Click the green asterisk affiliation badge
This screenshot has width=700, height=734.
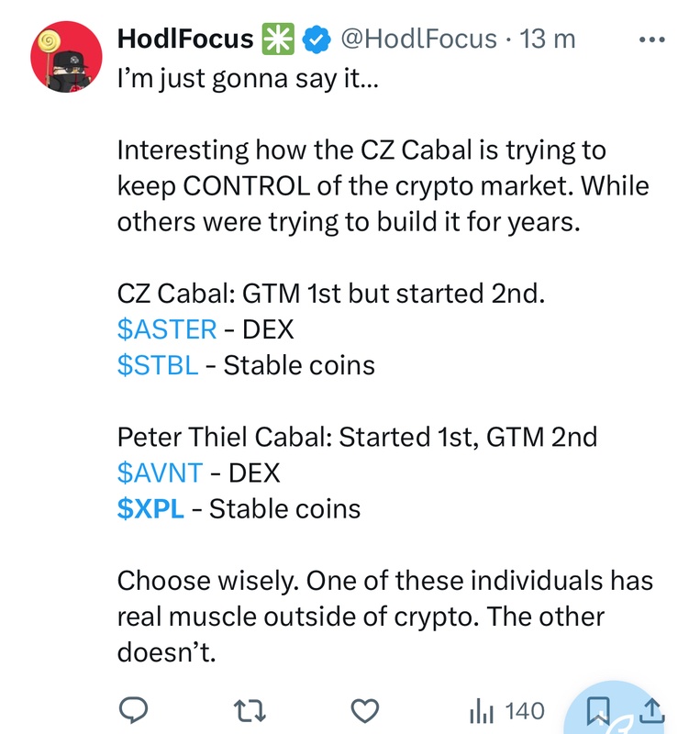pyautogui.click(x=278, y=39)
